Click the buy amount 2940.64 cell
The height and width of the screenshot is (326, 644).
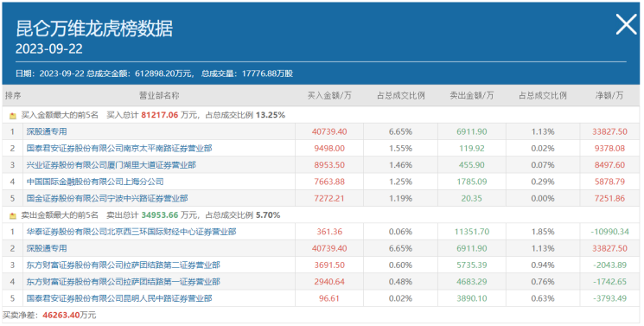(329, 282)
